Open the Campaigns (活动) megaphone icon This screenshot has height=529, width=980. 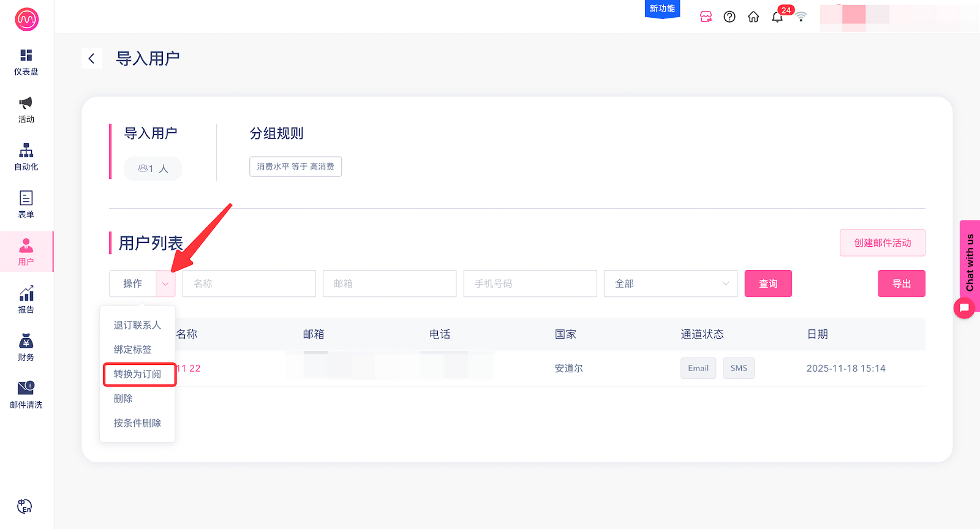pyautogui.click(x=26, y=110)
